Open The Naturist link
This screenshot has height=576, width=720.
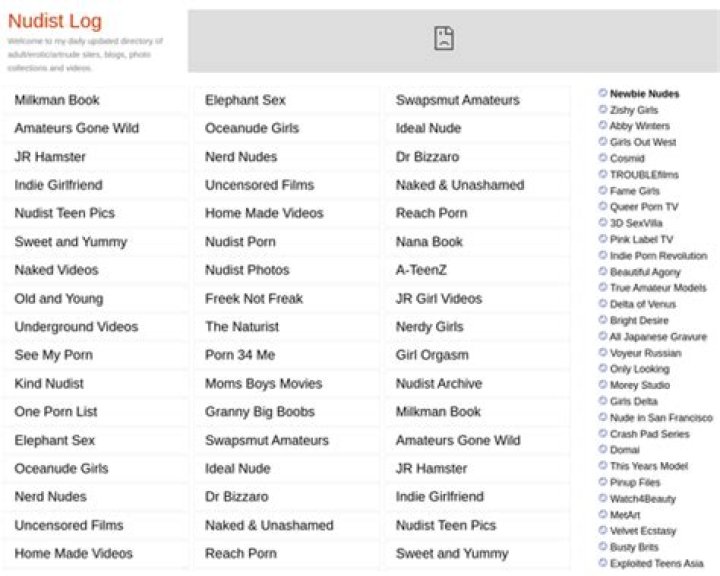click(242, 327)
